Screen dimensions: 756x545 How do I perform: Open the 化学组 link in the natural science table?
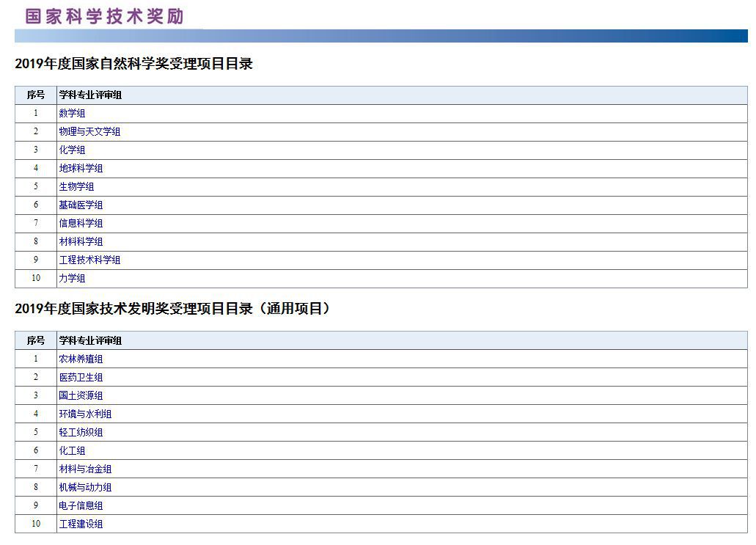(x=70, y=150)
